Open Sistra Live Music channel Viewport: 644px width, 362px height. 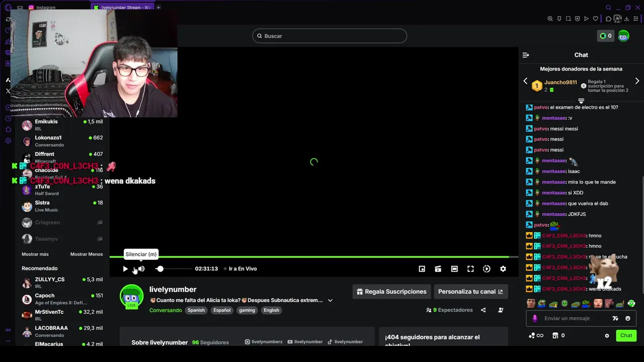62,206
